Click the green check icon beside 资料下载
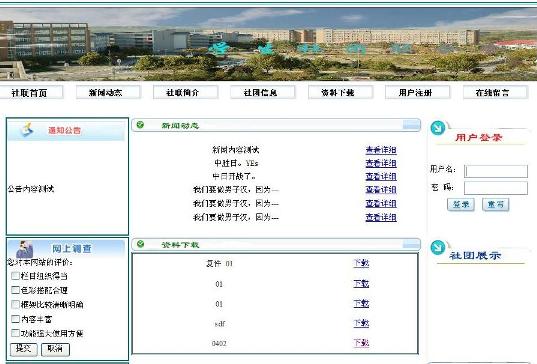 [140, 244]
